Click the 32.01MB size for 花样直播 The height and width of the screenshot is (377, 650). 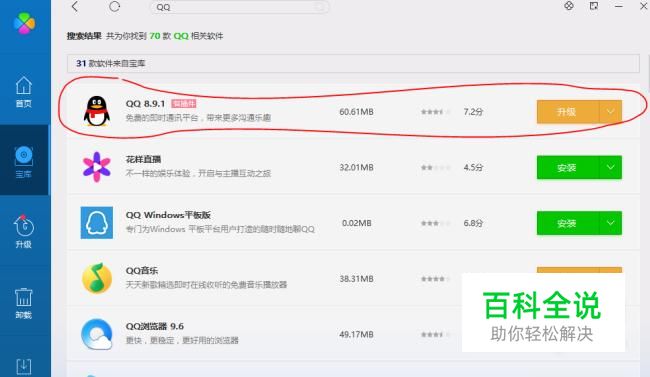tap(357, 168)
